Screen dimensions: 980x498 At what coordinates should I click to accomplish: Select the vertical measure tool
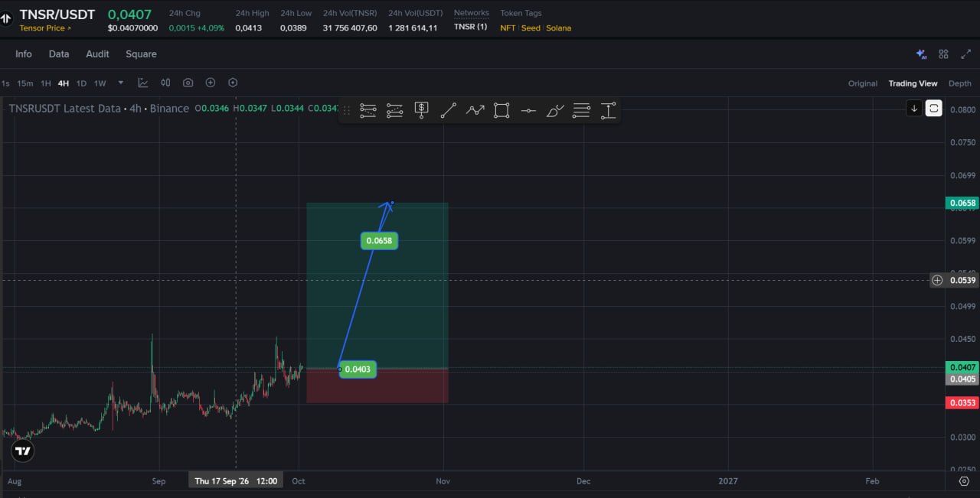(609, 110)
